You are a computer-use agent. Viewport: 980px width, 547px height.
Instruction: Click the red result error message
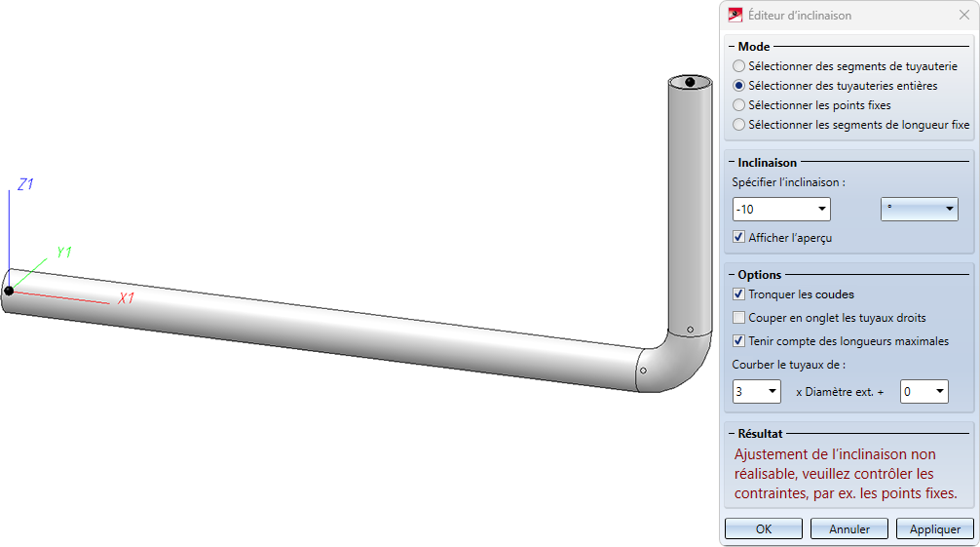pos(846,474)
